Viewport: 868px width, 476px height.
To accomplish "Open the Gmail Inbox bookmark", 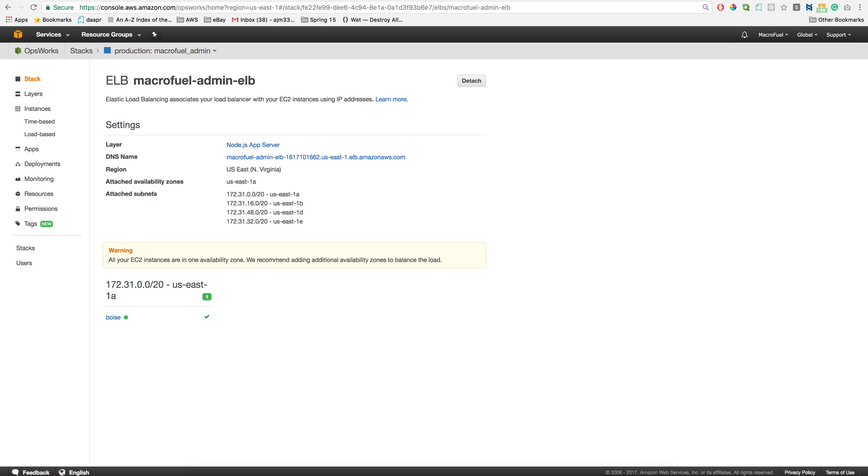I will (x=263, y=20).
